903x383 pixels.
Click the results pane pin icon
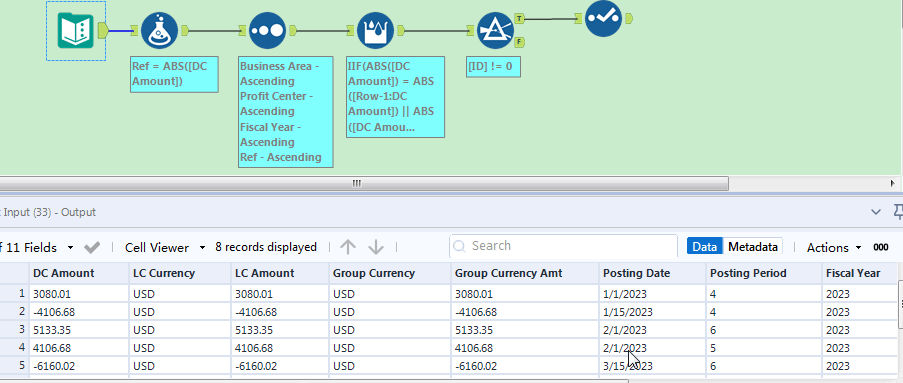pyautogui.click(x=898, y=212)
